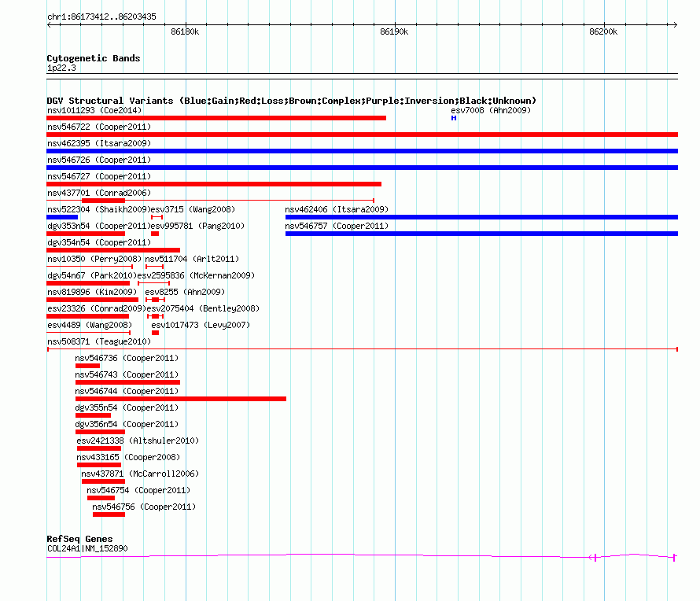
Task: Click nsv433165 (Cooper2008) label
Action: click(128, 457)
